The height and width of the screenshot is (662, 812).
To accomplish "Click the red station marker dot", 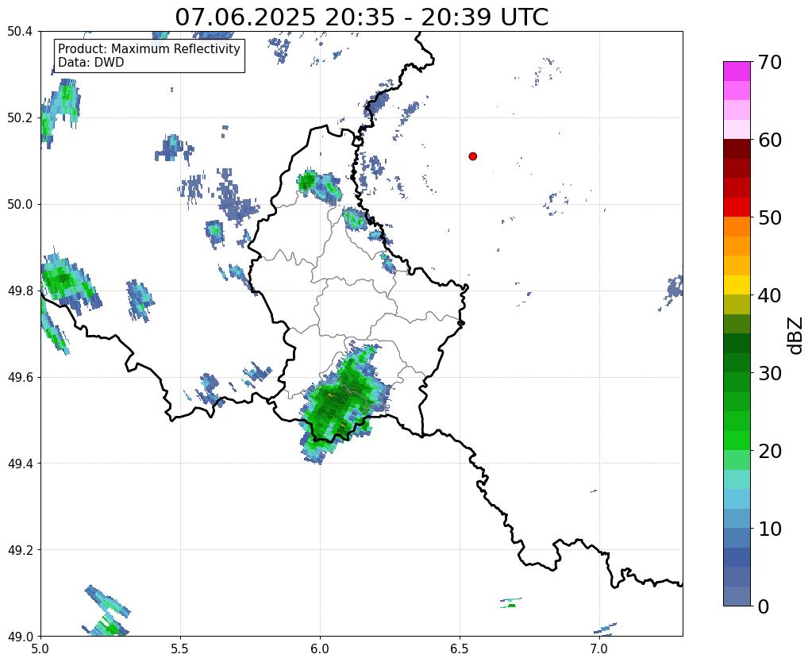I will click(x=473, y=156).
